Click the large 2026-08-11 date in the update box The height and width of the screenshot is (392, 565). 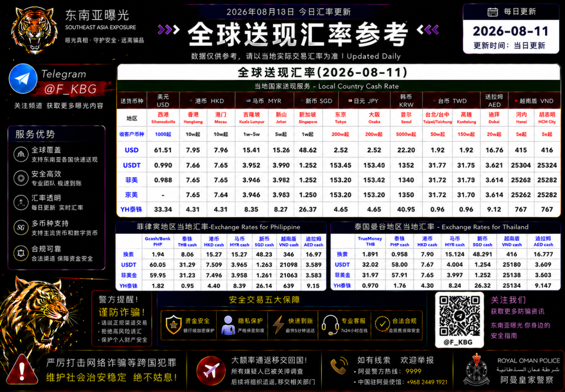coord(510,31)
